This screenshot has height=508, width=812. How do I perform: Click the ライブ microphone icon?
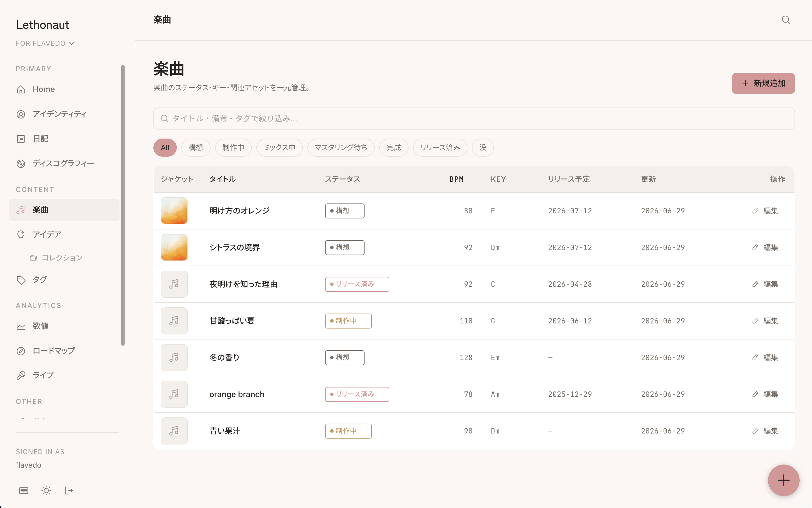(21, 375)
